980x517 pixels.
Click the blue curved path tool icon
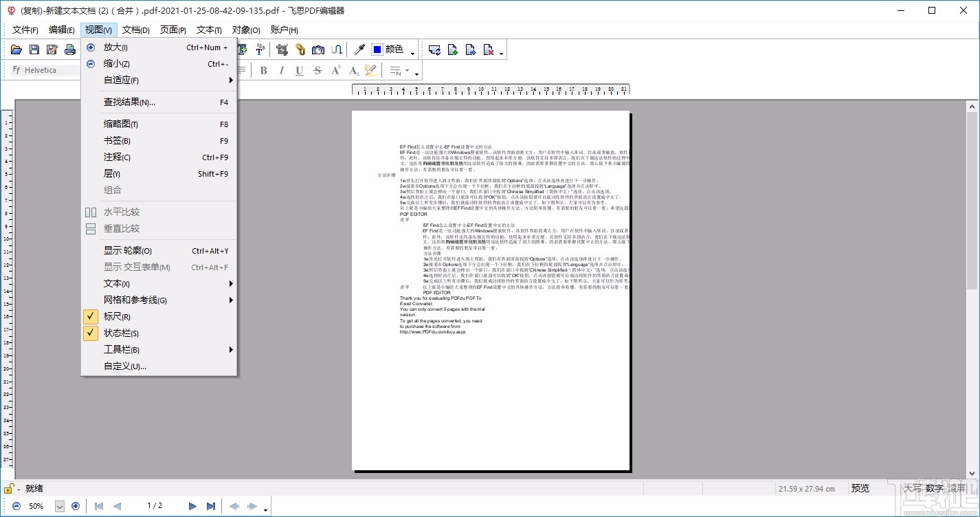pos(337,49)
